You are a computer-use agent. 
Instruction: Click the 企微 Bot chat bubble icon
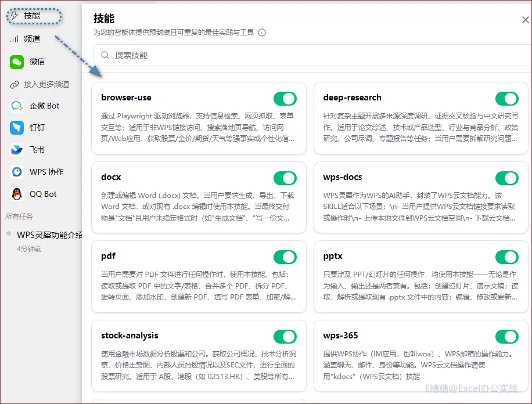[17, 106]
